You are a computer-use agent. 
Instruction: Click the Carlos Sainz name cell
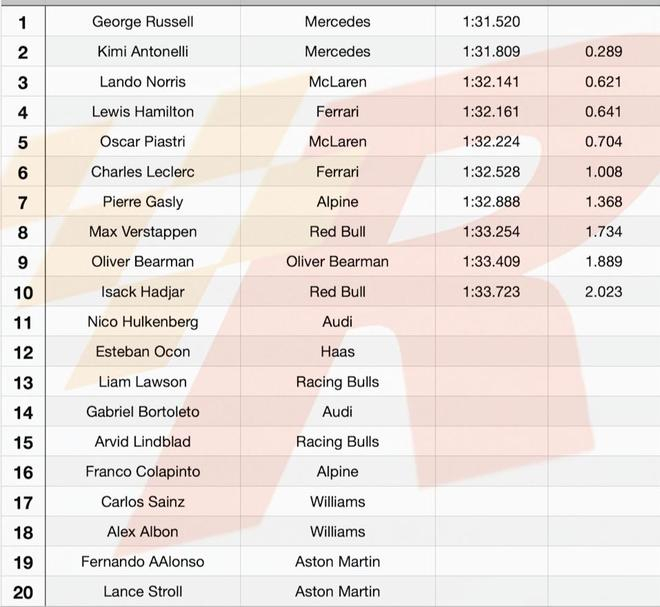click(143, 501)
